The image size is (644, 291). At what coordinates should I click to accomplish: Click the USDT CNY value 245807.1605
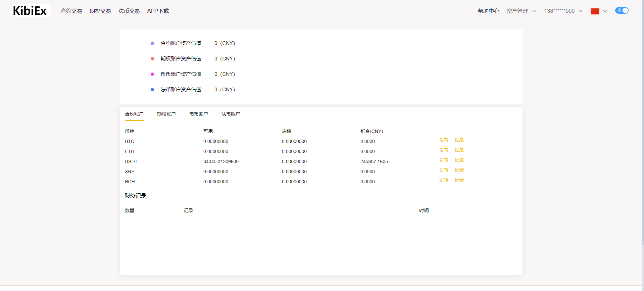374,161
